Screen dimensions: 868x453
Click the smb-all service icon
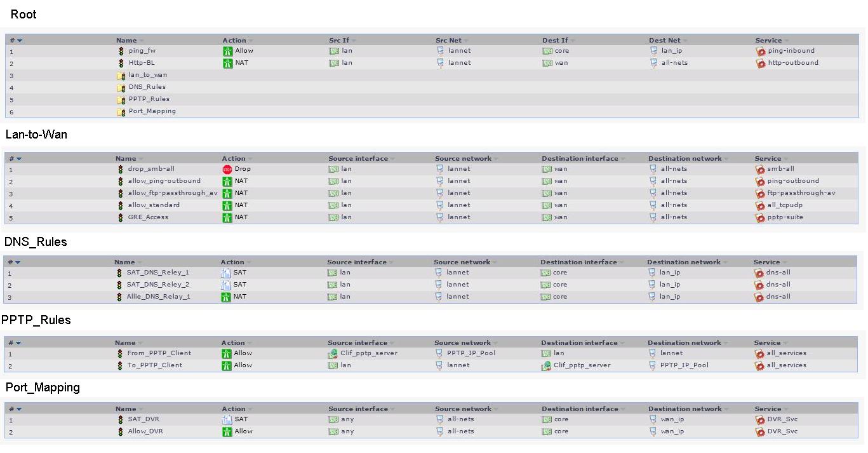coord(759,170)
